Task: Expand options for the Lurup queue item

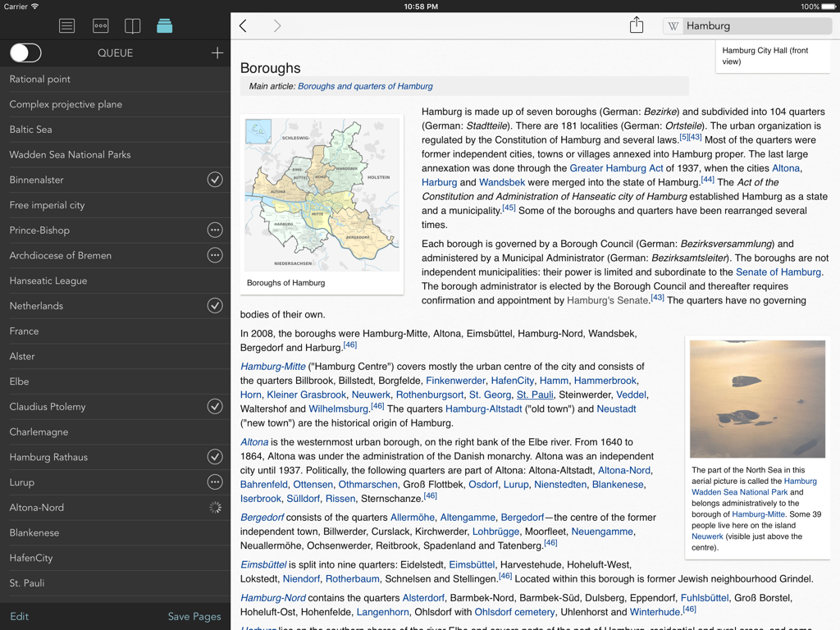Action: coord(215,482)
